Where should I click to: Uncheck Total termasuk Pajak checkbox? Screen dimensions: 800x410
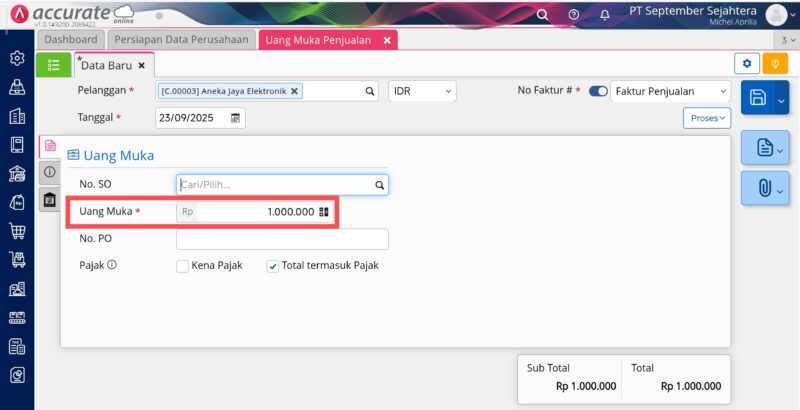pos(273,266)
